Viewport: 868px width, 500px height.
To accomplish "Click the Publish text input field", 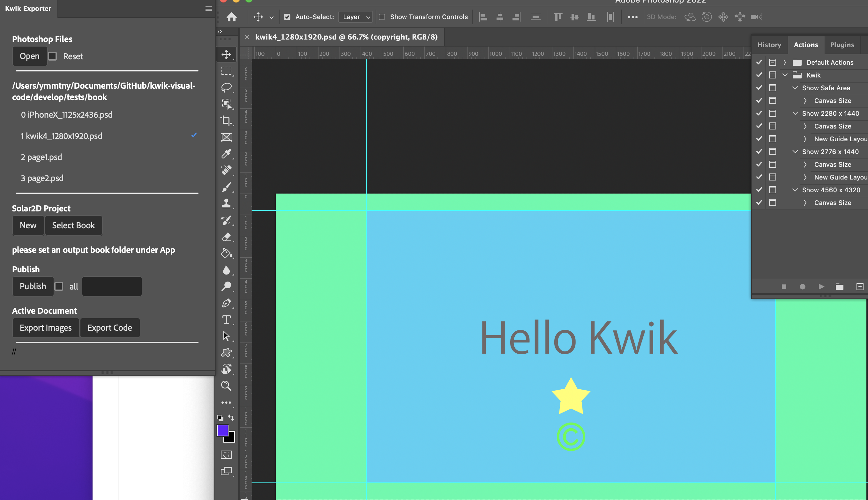I will pyautogui.click(x=112, y=286).
